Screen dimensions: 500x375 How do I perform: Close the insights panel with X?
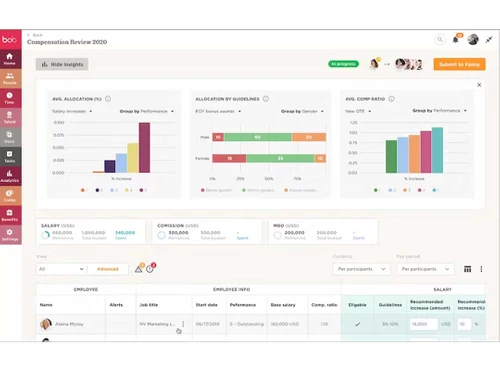click(479, 85)
